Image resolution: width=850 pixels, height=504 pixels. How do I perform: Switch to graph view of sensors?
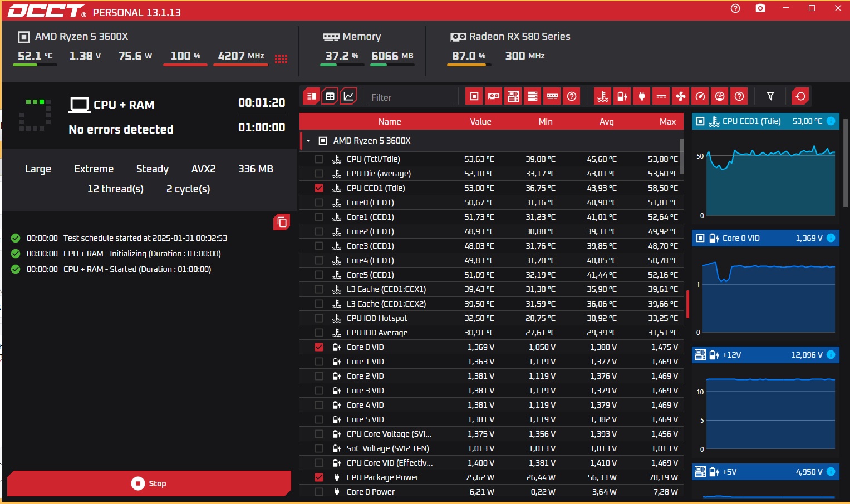point(348,96)
